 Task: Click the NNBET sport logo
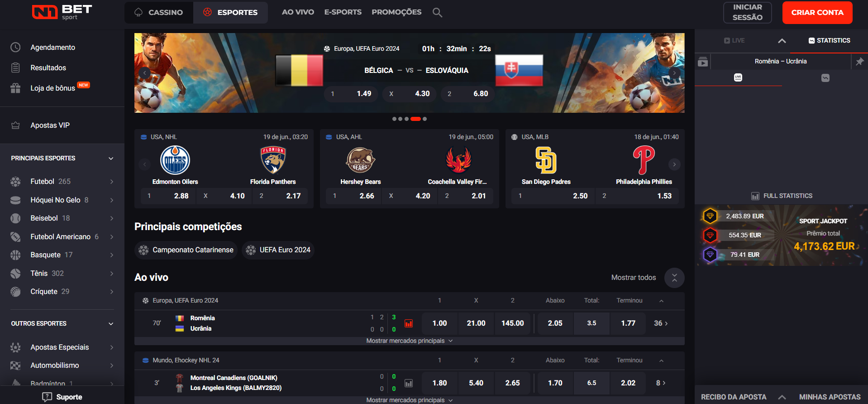pos(62,12)
